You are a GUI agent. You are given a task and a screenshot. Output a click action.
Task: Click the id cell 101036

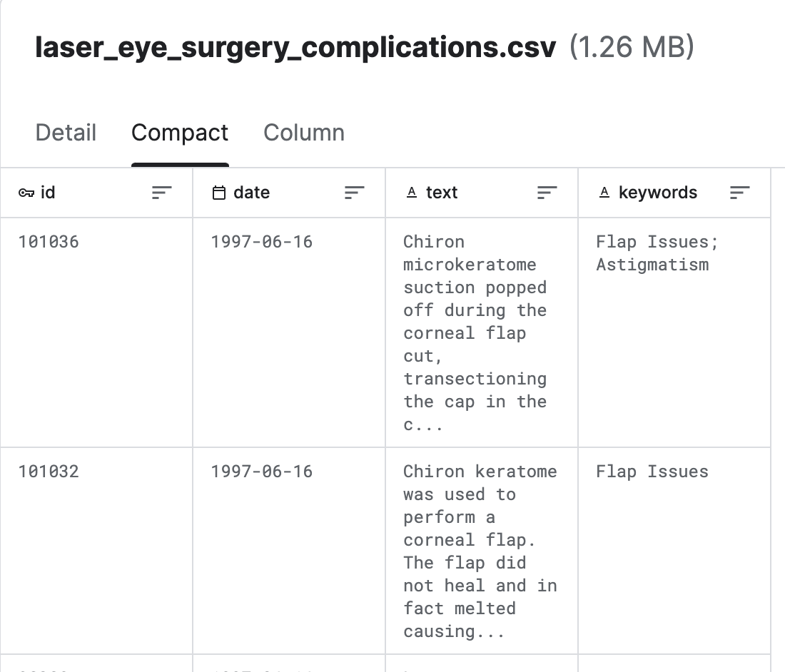click(49, 242)
